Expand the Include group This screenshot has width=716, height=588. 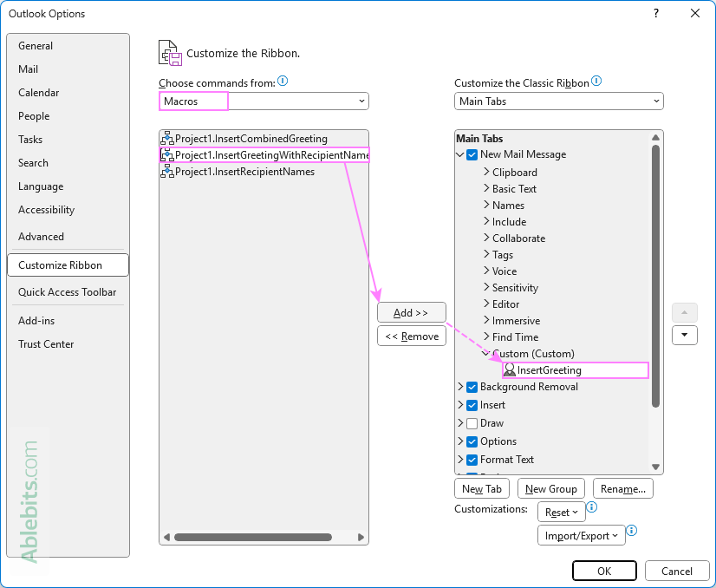pyautogui.click(x=486, y=221)
